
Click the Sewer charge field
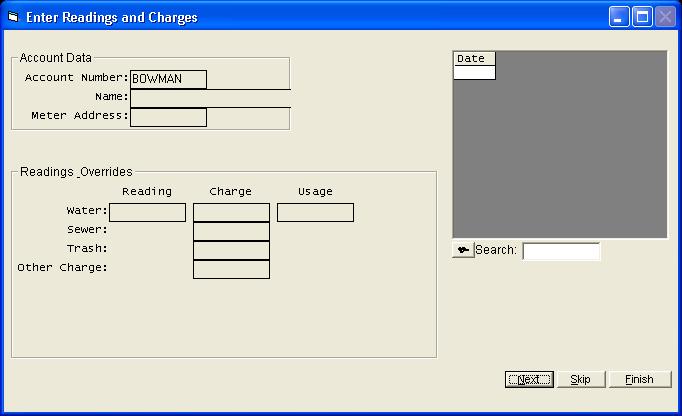(x=231, y=231)
